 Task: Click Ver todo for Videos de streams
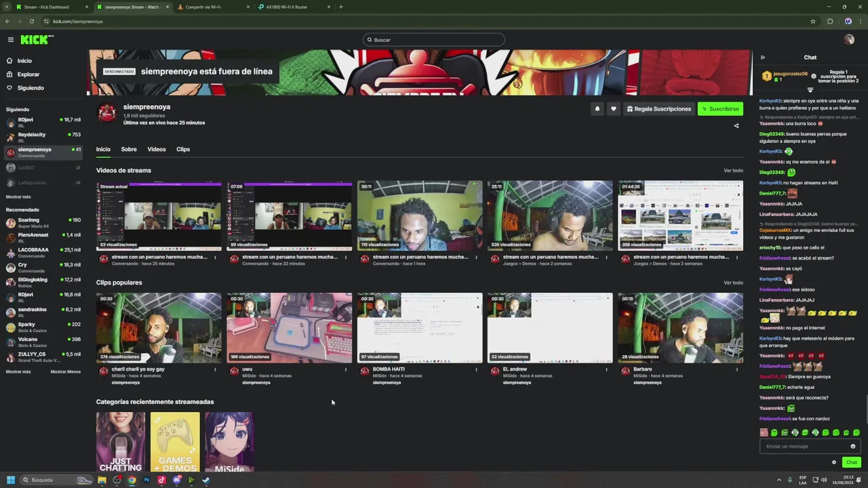733,170
